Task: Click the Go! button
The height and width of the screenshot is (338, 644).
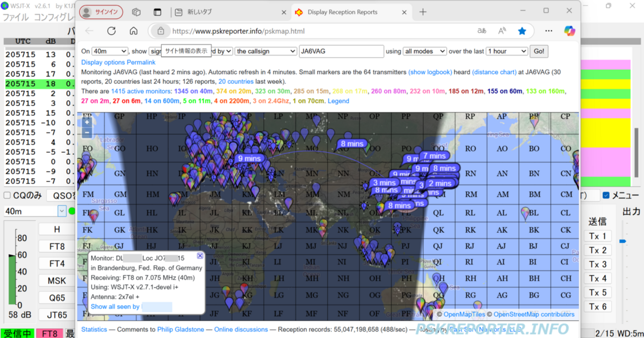Action: pyautogui.click(x=538, y=51)
